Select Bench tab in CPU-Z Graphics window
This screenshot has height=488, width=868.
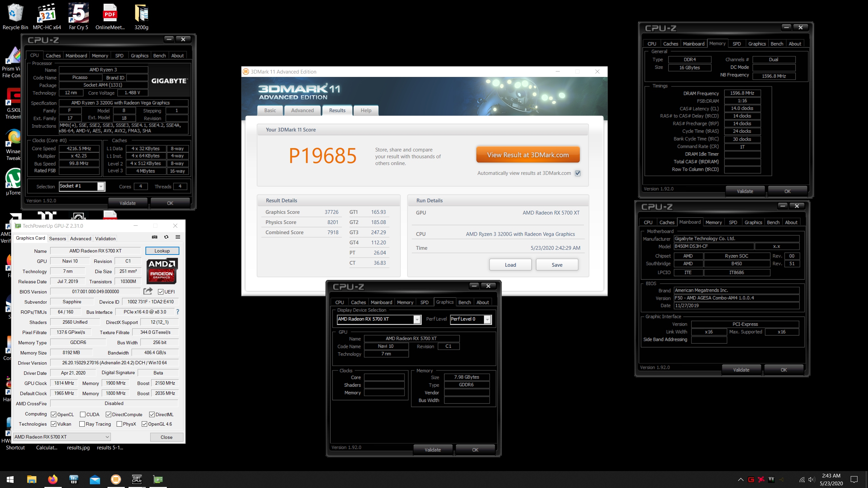pos(465,302)
